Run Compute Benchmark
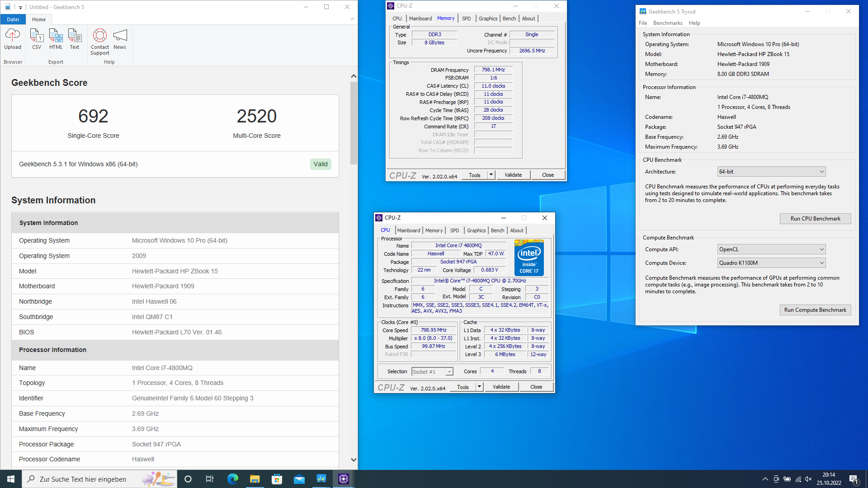 [815, 310]
